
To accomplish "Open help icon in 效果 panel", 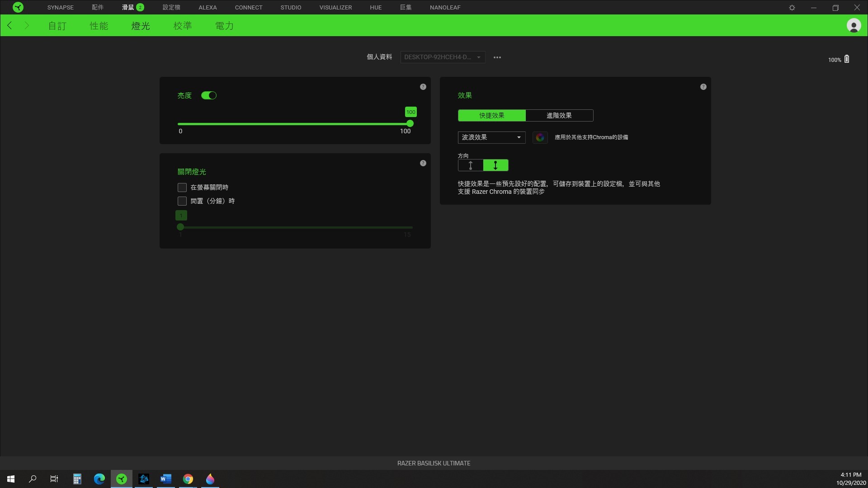I will coord(703,87).
